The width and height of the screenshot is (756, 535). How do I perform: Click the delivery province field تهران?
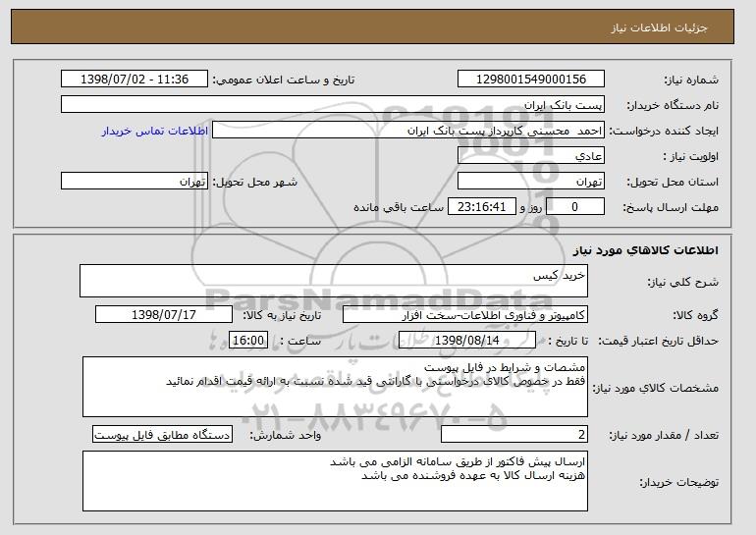pyautogui.click(x=531, y=182)
